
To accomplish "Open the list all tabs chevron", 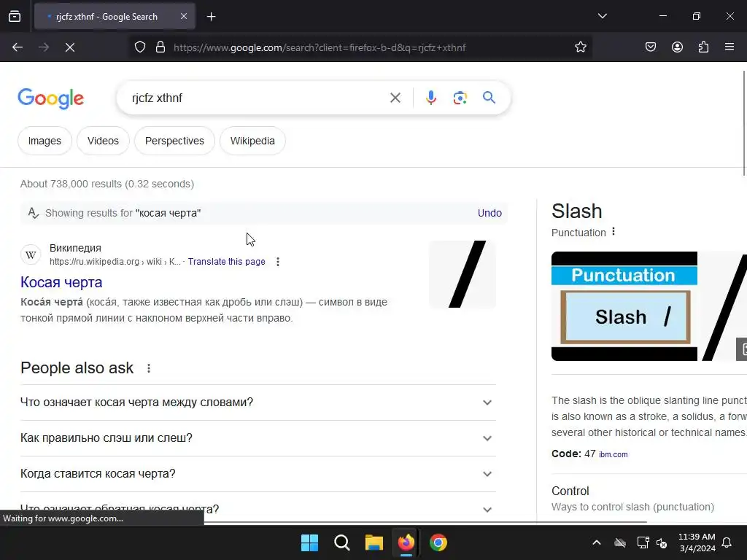I will [602, 16].
